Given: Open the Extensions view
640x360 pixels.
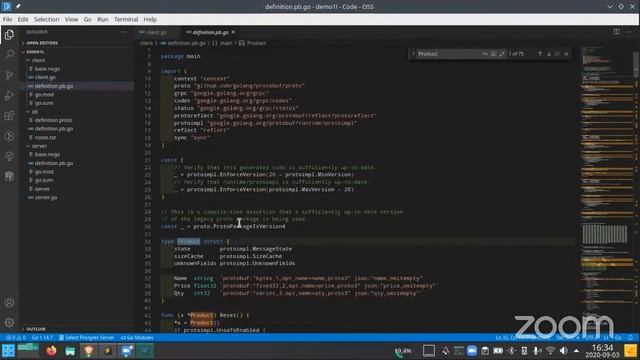Looking at the screenshot, I should pos(9,116).
